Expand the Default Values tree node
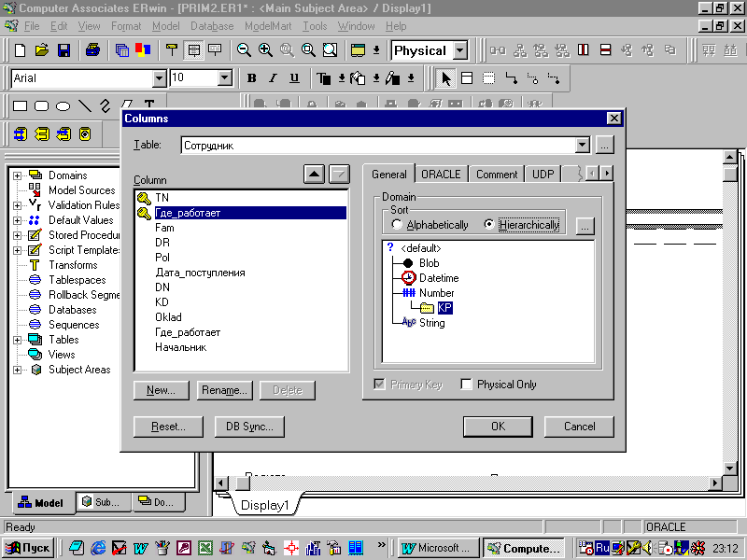The width and height of the screenshot is (747, 560). 17,220
